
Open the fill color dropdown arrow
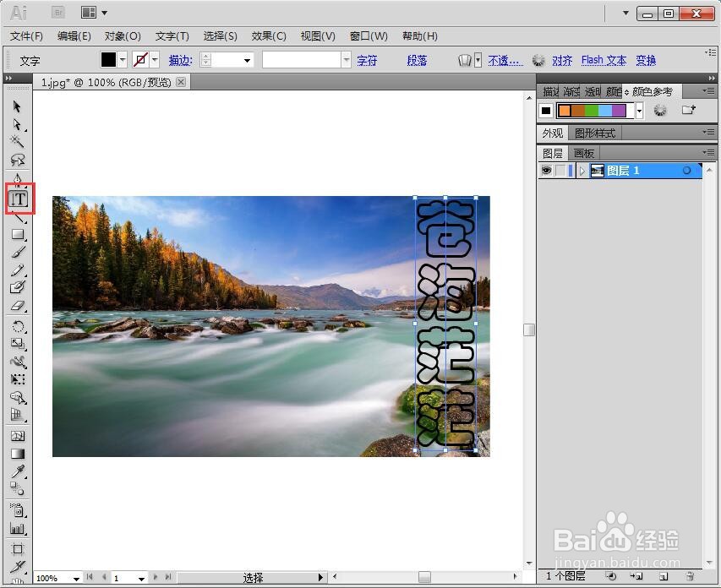(x=123, y=60)
